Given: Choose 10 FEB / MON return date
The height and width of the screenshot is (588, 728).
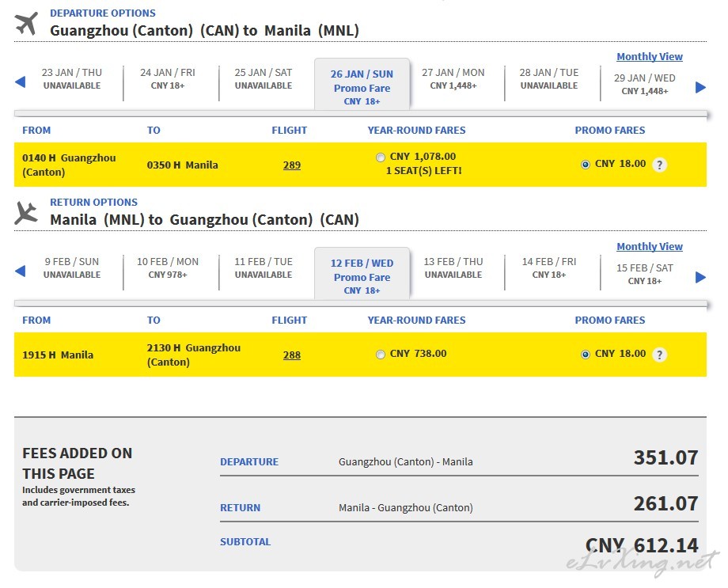Looking at the screenshot, I should 168,268.
